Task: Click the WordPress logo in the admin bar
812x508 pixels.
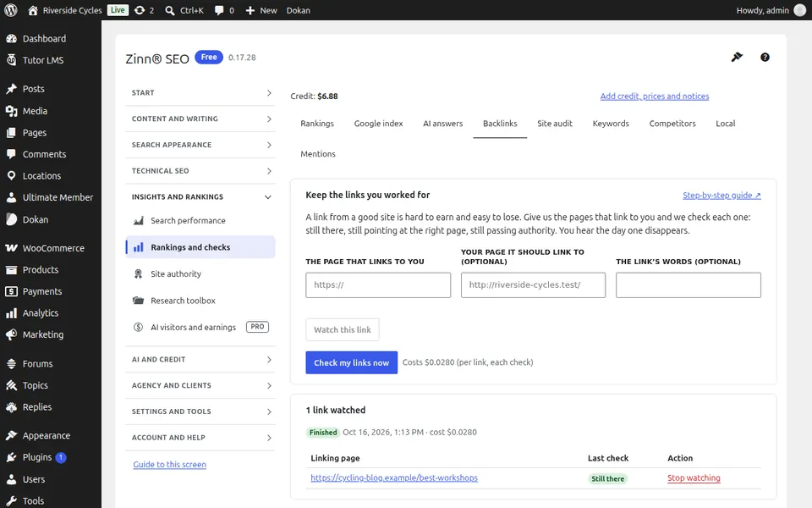Action: click(11, 10)
